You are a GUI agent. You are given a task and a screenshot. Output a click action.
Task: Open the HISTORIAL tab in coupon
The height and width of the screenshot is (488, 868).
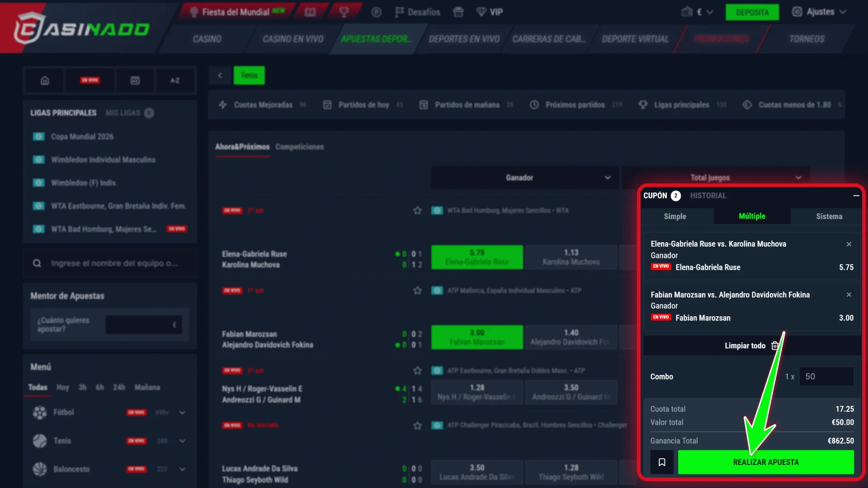(708, 196)
